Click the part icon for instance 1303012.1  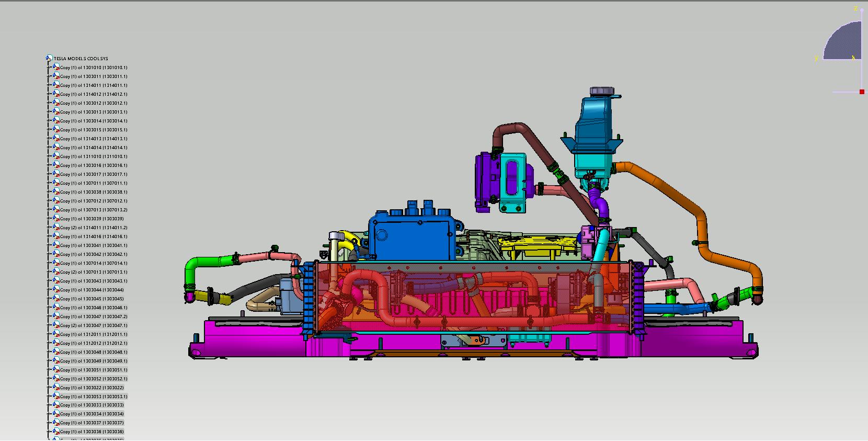click(x=56, y=103)
